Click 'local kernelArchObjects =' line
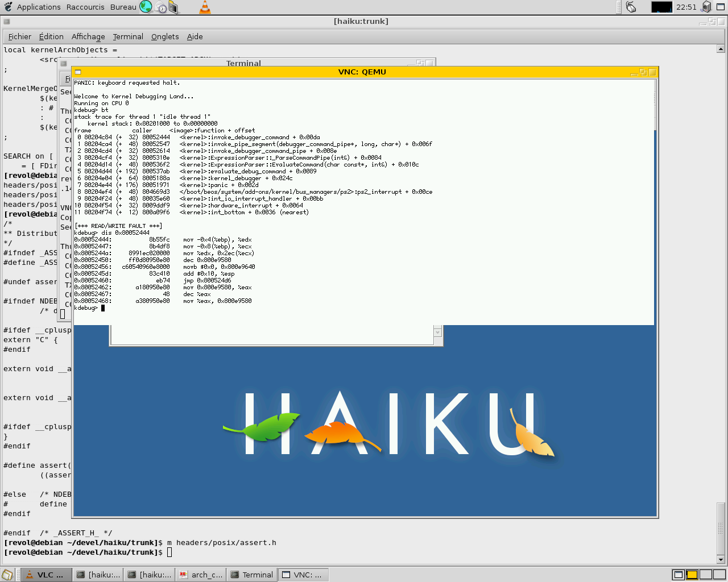728x582 pixels. pos(60,50)
